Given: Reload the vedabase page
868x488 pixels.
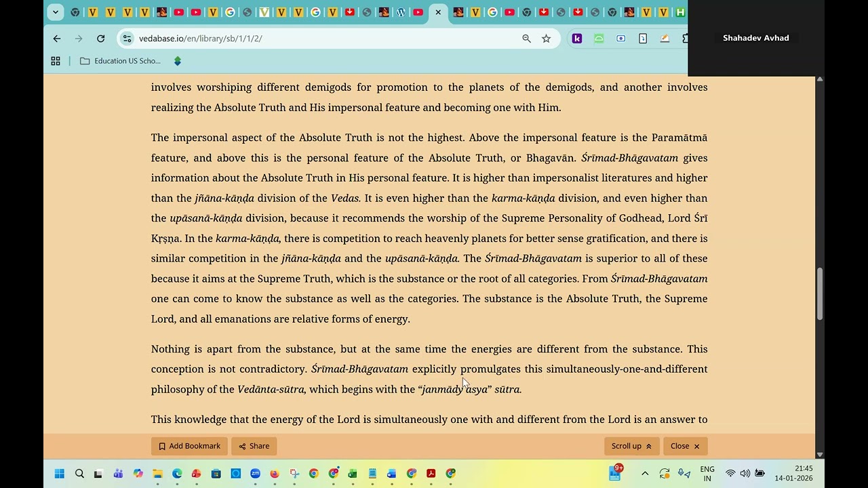Looking at the screenshot, I should coord(100,39).
